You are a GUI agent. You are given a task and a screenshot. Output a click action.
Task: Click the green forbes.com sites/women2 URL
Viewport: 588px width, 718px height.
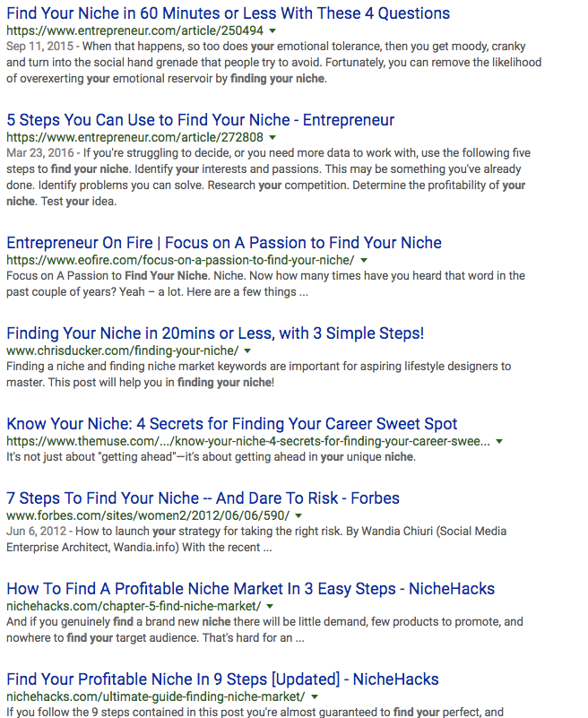pos(147,515)
